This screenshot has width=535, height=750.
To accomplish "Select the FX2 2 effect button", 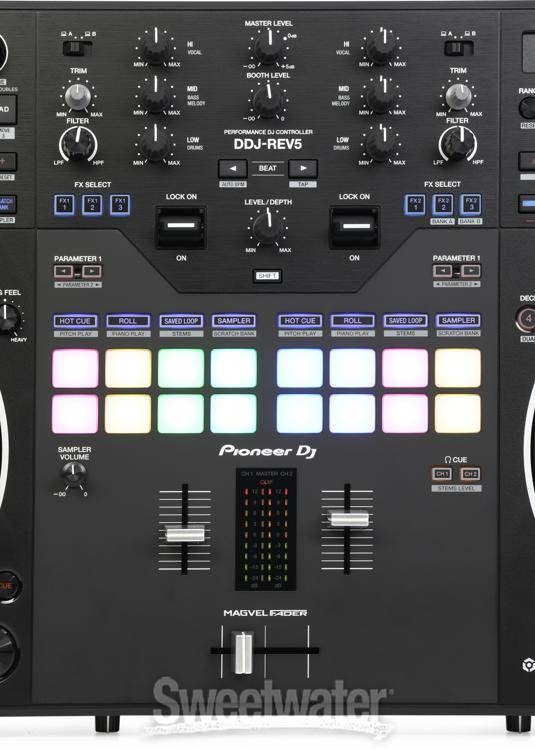I will (443, 204).
